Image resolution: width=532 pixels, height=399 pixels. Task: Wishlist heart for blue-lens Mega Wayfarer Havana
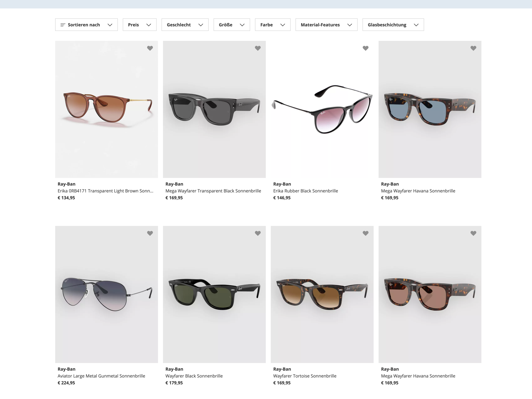(473, 48)
